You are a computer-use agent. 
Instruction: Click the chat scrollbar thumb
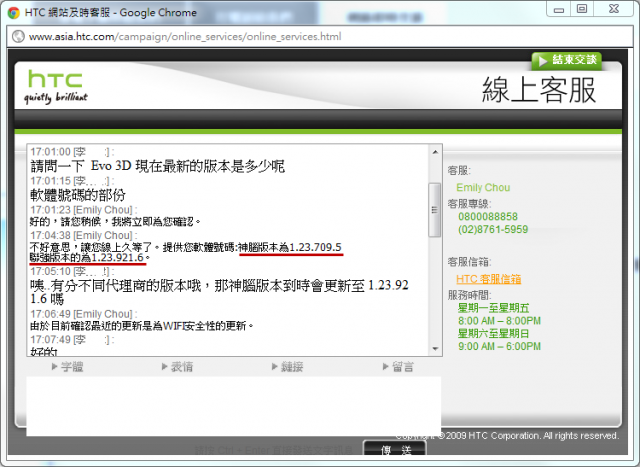click(435, 210)
